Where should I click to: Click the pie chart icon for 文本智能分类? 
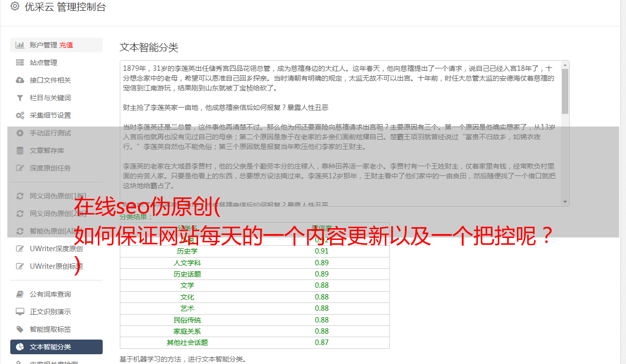click(x=20, y=347)
